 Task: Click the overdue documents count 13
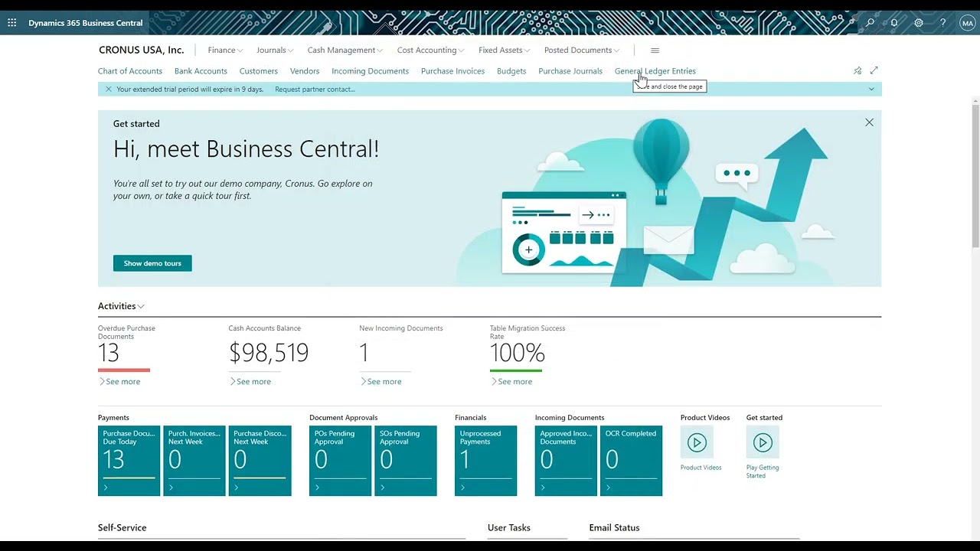(x=109, y=353)
